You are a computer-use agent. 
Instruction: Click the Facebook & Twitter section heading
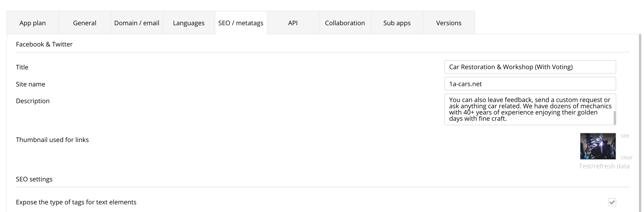(x=44, y=44)
